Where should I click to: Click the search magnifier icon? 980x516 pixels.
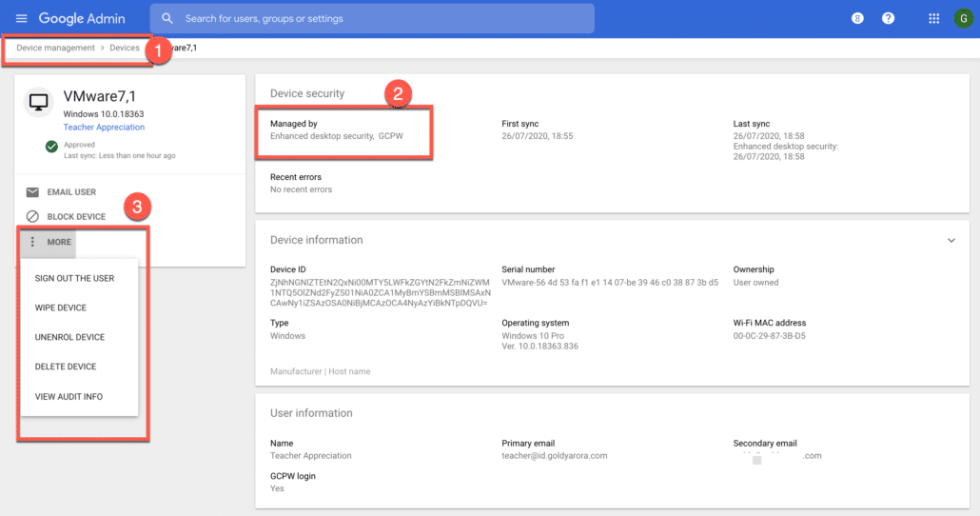[167, 18]
